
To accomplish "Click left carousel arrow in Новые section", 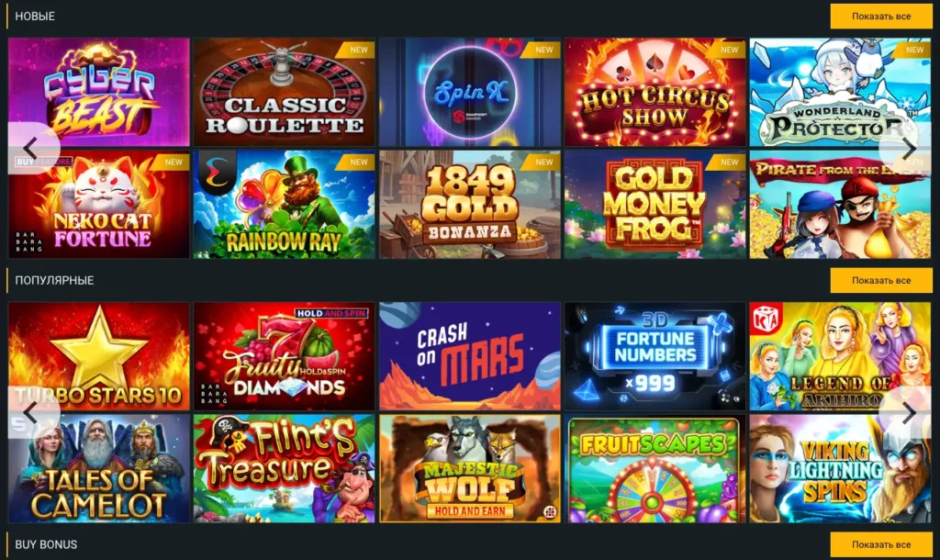I will pyautogui.click(x=34, y=148).
